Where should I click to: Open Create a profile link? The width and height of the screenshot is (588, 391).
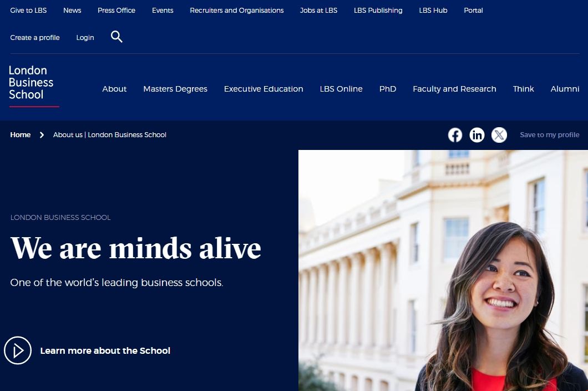click(x=35, y=38)
